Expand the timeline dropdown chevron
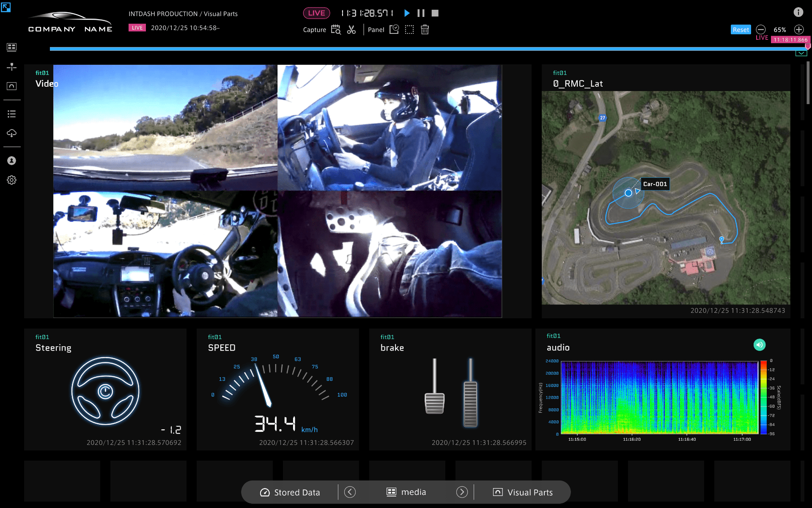Screen dimensions: 812x508 (x=801, y=53)
